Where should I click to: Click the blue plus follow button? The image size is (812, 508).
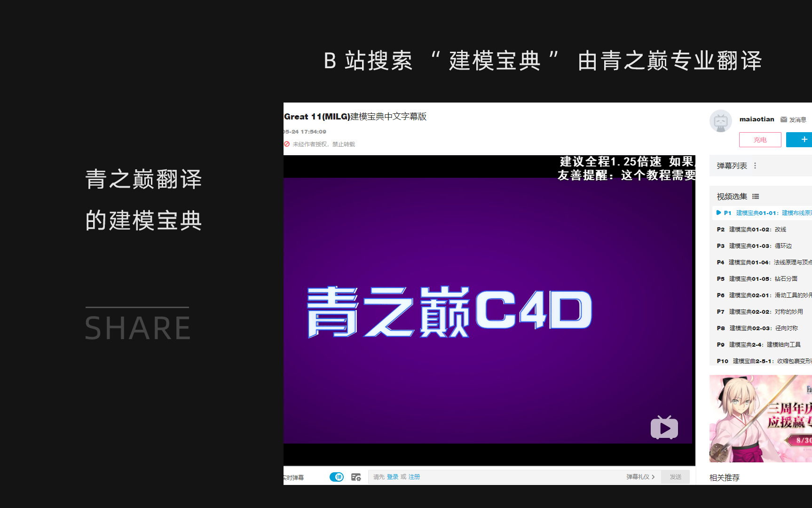pyautogui.click(x=799, y=140)
